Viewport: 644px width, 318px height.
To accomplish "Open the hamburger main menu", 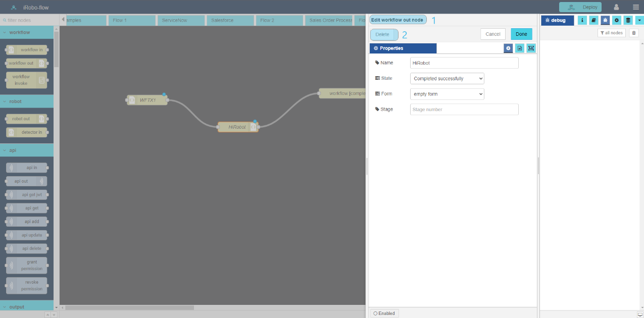I will coord(635,7).
